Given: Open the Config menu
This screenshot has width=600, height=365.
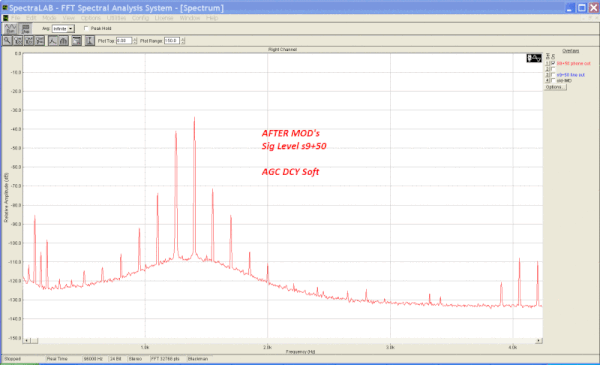Looking at the screenshot, I should [x=140, y=18].
